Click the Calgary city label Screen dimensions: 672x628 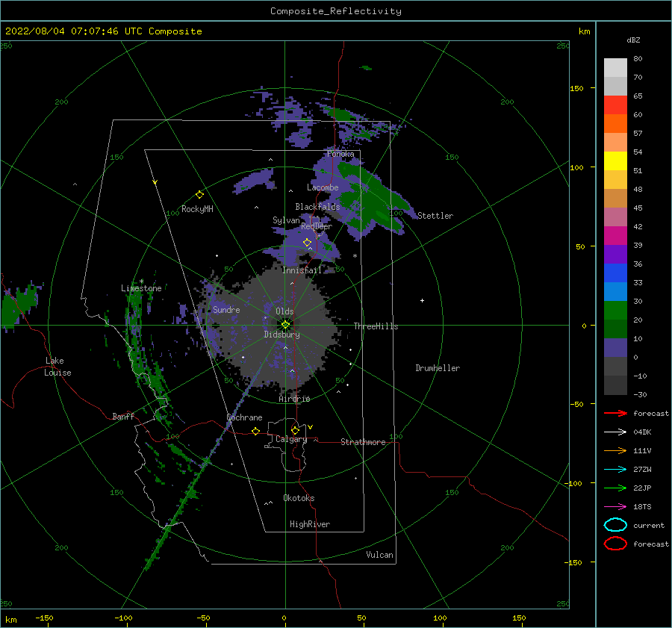tap(291, 439)
